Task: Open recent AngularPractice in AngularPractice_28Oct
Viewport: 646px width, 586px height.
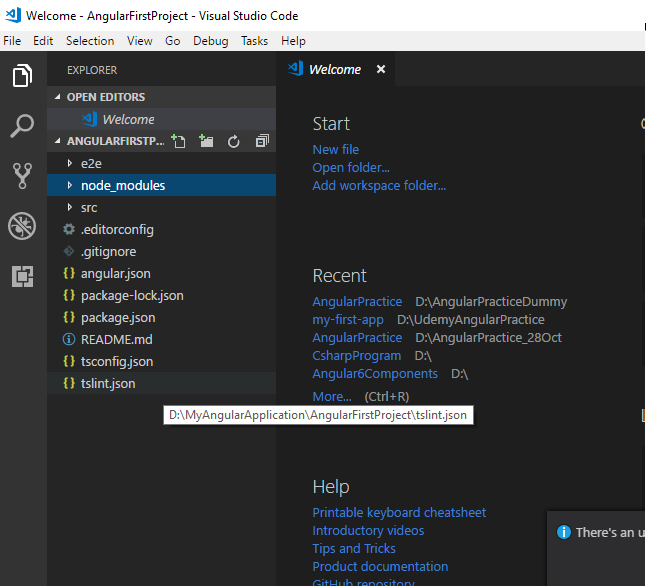Action: tap(357, 338)
